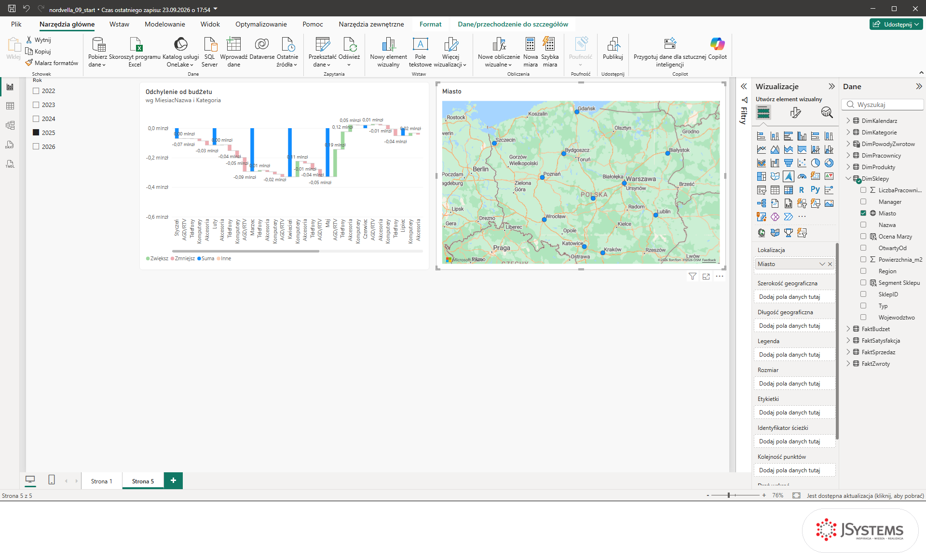This screenshot has height=560, width=926.
Task: Click the Udostępnij button
Action: [897, 24]
